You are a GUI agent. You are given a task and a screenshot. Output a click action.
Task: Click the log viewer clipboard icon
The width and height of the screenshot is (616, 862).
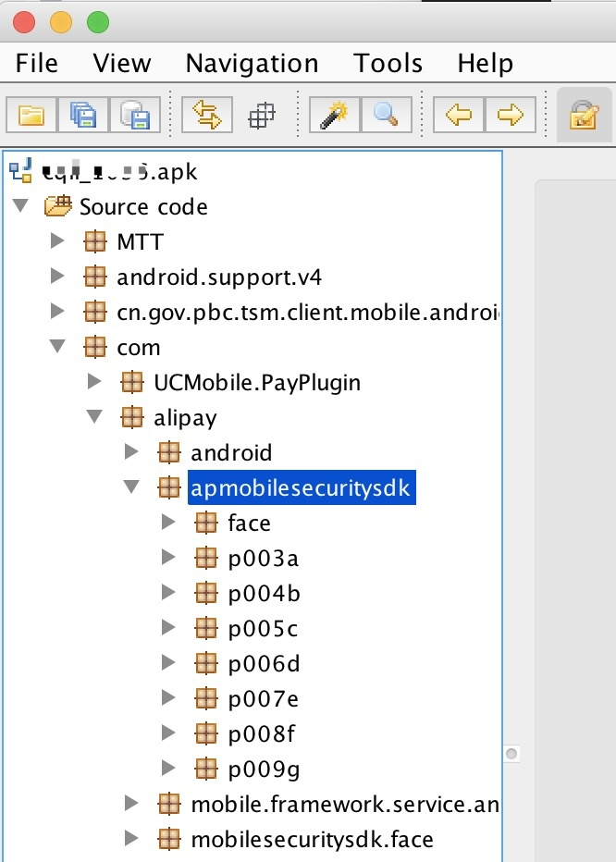[585, 115]
